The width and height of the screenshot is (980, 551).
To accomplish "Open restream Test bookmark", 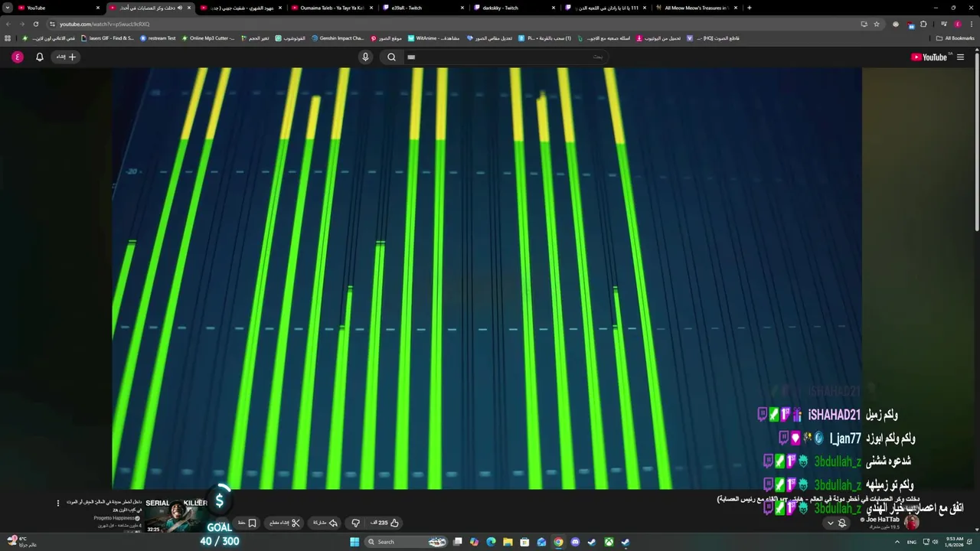I will pyautogui.click(x=158, y=37).
